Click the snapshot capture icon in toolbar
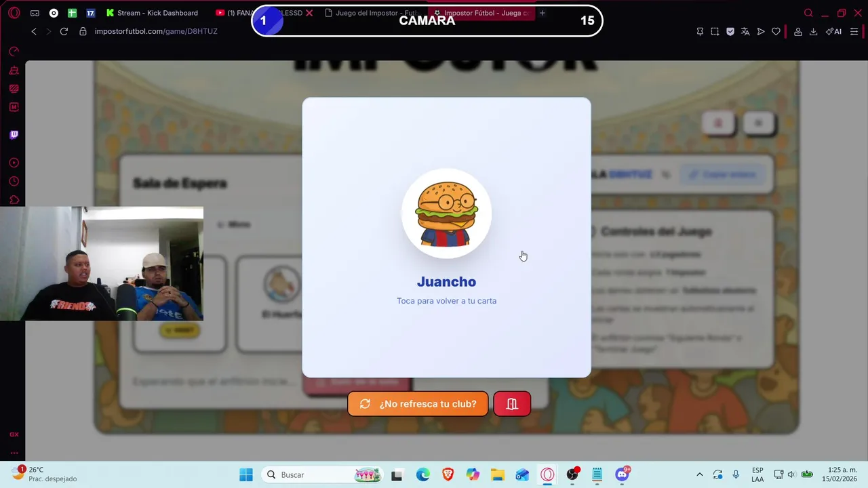The image size is (868, 488). [x=715, y=31]
